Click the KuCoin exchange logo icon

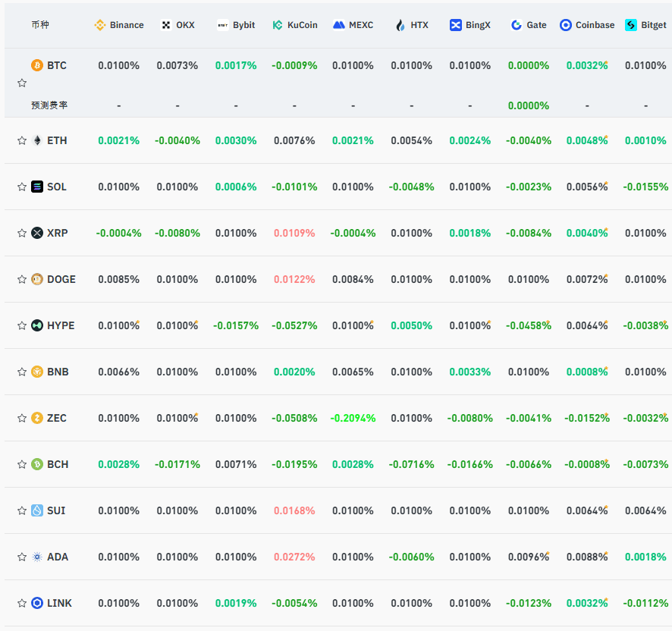(278, 25)
